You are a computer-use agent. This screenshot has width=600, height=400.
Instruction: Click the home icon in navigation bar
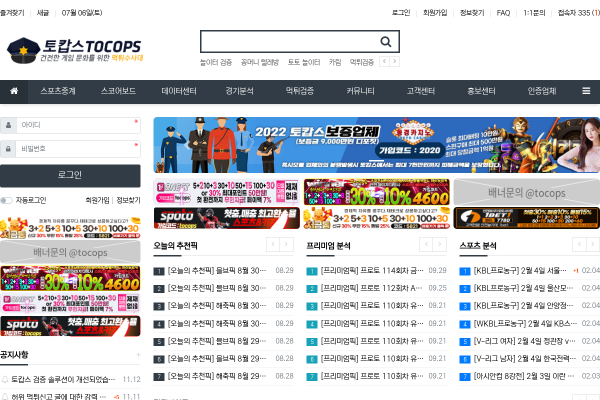[14, 91]
